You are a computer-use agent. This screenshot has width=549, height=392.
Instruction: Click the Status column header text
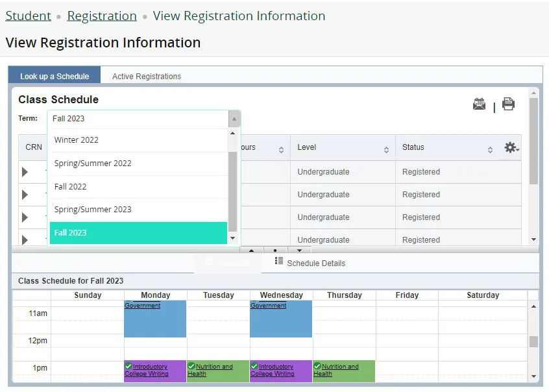[x=413, y=147]
